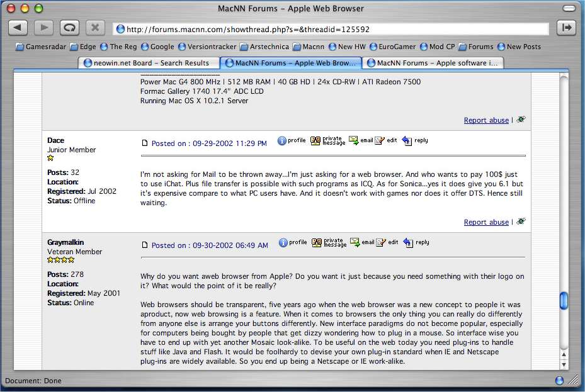The width and height of the screenshot is (585, 392).
Task: Click Dace's post document icon
Action: tap(145, 143)
